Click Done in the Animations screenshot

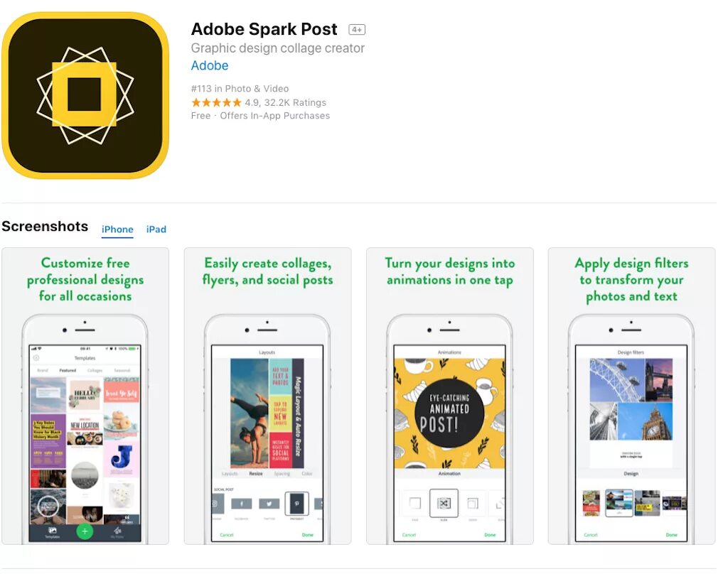pyautogui.click(x=491, y=535)
